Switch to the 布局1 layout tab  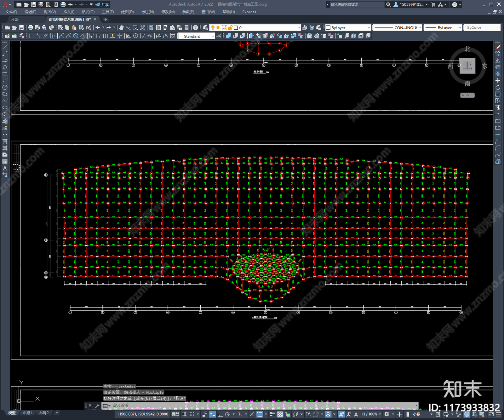click(x=27, y=413)
